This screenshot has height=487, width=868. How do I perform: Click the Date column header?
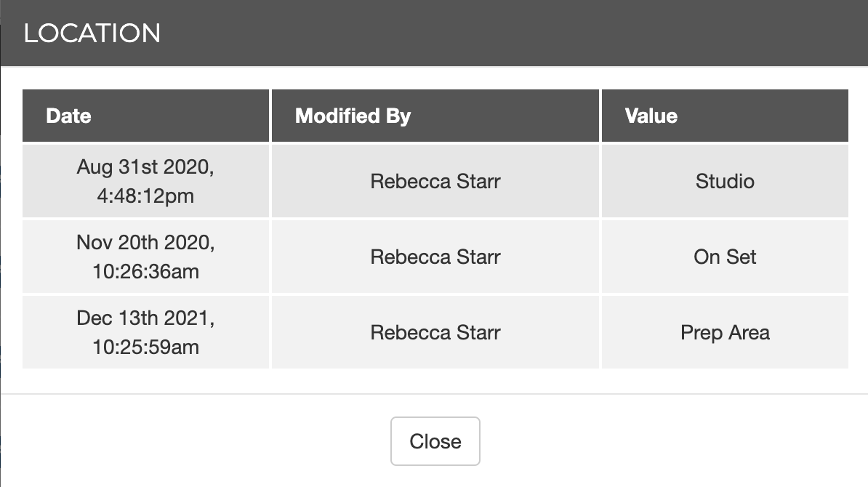point(68,116)
